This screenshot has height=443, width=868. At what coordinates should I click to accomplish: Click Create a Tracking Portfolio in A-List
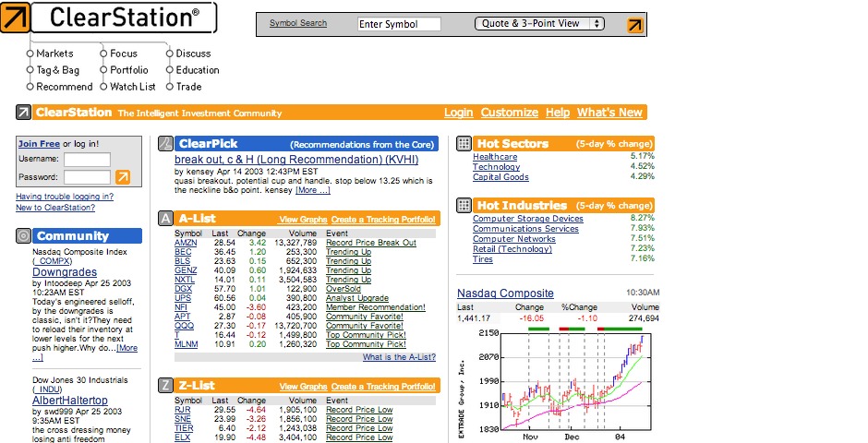coord(383,220)
